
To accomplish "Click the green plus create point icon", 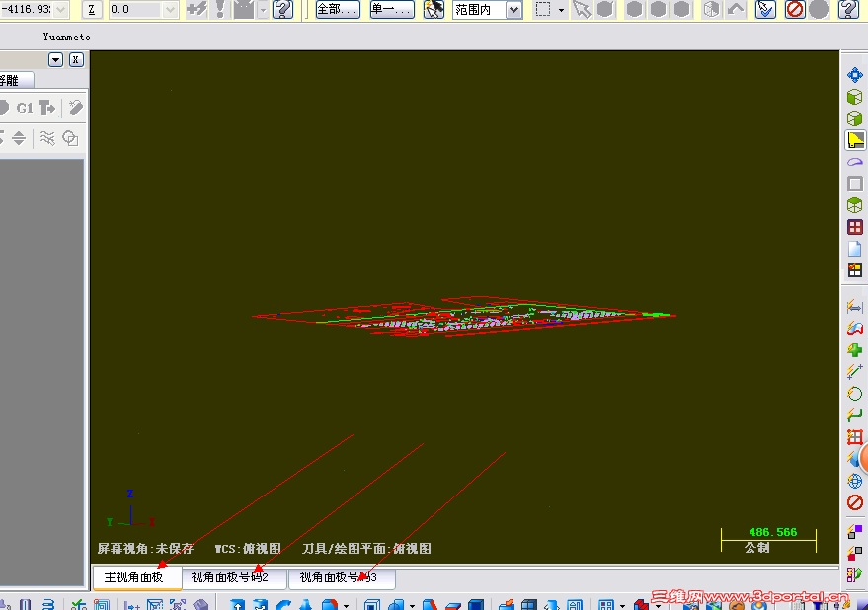I will [x=855, y=349].
